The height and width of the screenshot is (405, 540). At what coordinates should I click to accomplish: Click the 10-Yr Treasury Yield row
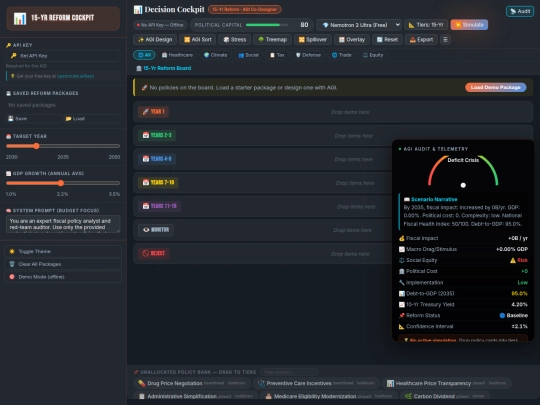(463, 304)
